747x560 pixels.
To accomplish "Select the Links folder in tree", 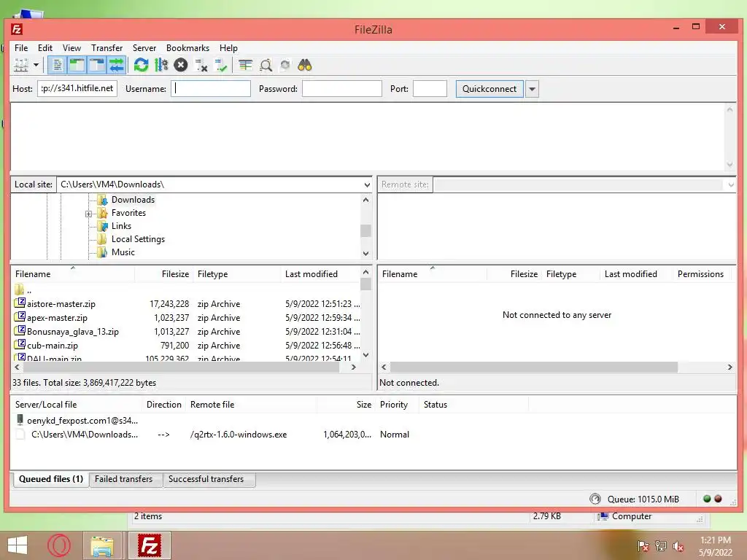I will tap(121, 226).
